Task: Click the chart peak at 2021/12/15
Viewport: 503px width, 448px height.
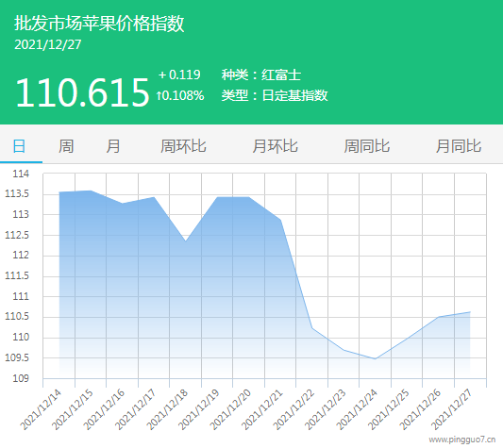Action: coord(91,191)
